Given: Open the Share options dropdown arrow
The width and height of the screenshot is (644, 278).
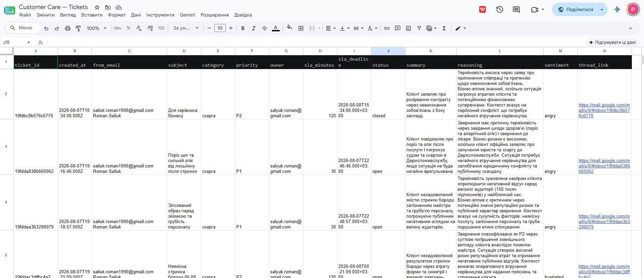Looking at the screenshot, I should click(x=602, y=9).
